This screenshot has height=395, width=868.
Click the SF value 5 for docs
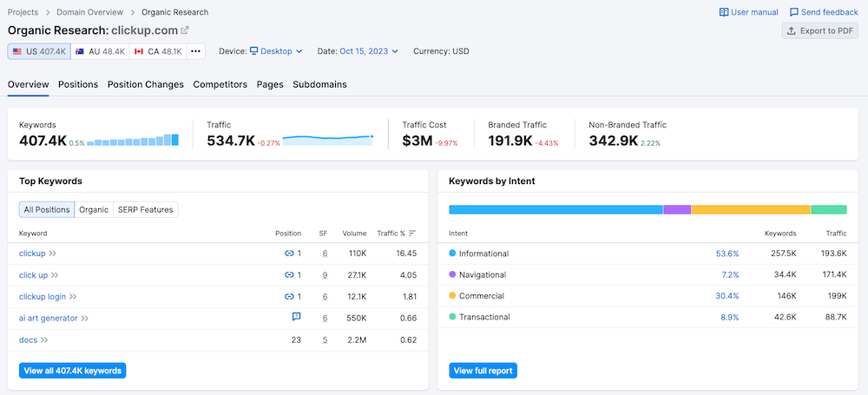click(x=325, y=339)
